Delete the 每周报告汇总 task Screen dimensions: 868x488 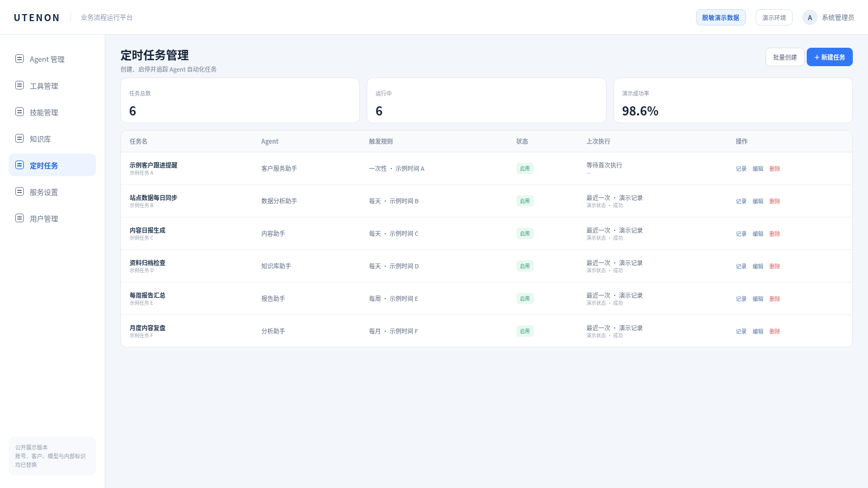tap(775, 299)
